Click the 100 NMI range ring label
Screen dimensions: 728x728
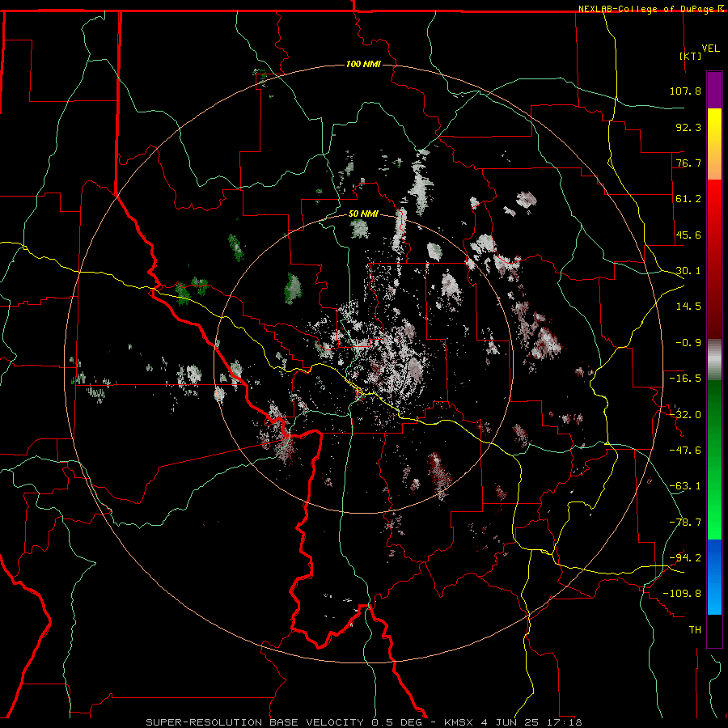pyautogui.click(x=363, y=64)
